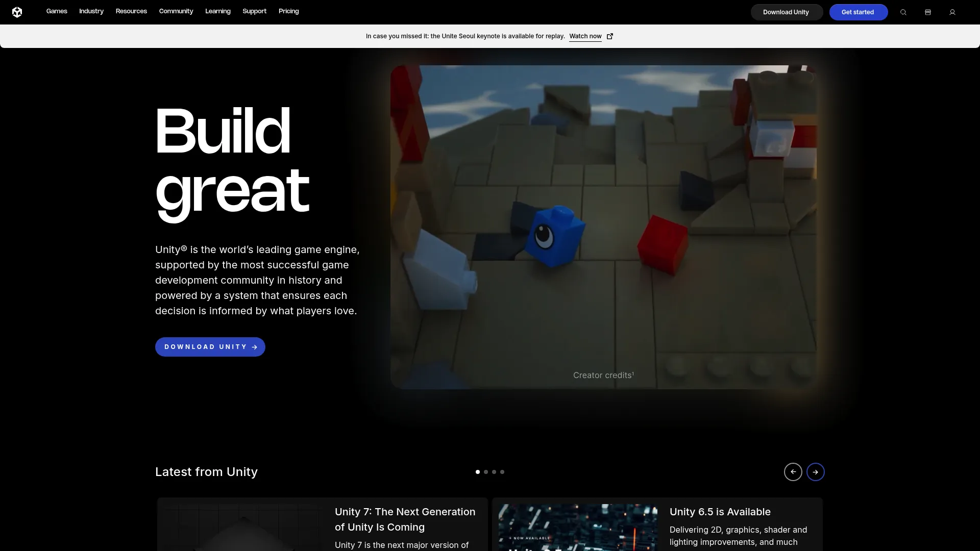Viewport: 980px width, 551px height.
Task: Open the user account icon
Action: click(952, 12)
